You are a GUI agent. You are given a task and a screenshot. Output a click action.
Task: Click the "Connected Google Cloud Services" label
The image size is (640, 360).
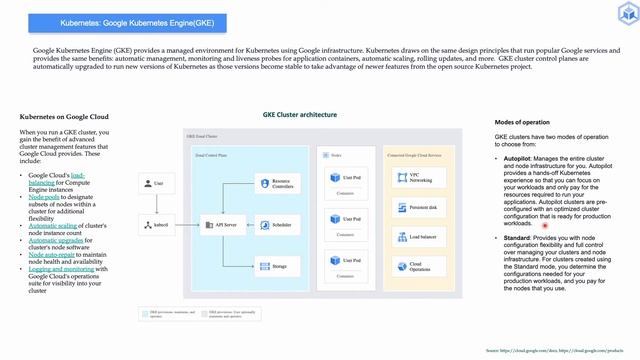pyautogui.click(x=414, y=156)
